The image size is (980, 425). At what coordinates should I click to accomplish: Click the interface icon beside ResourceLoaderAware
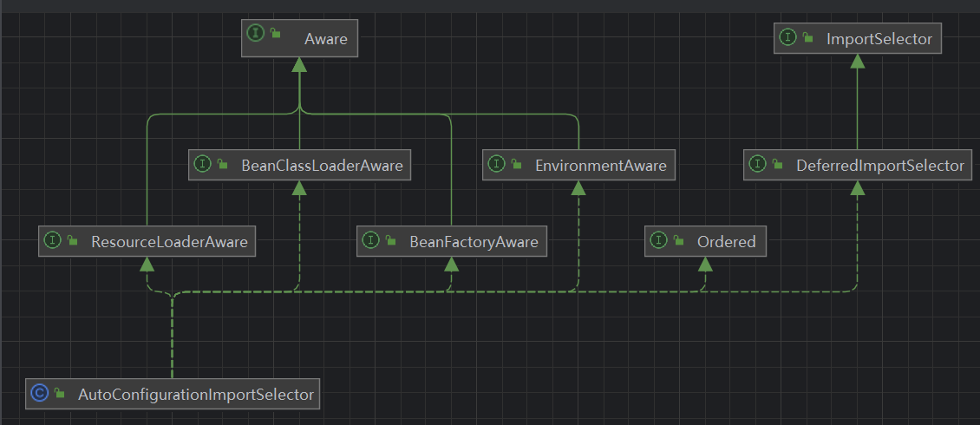point(53,241)
